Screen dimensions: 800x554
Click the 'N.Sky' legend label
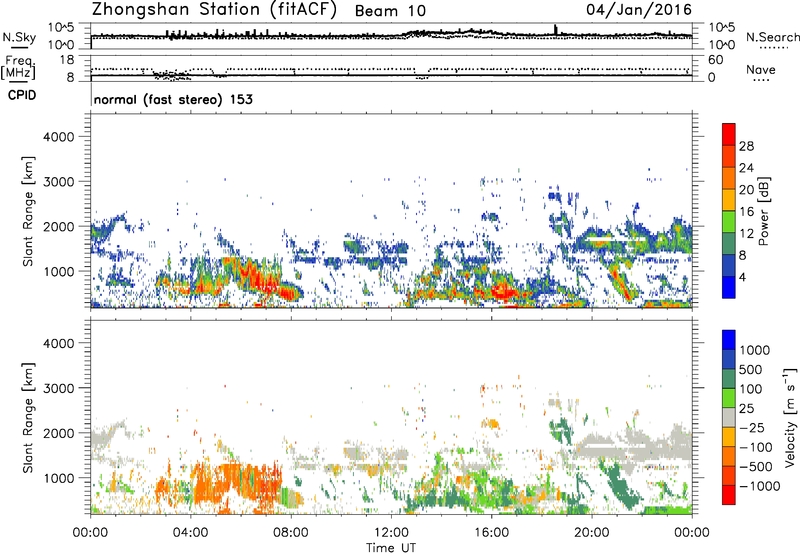[x=19, y=37]
